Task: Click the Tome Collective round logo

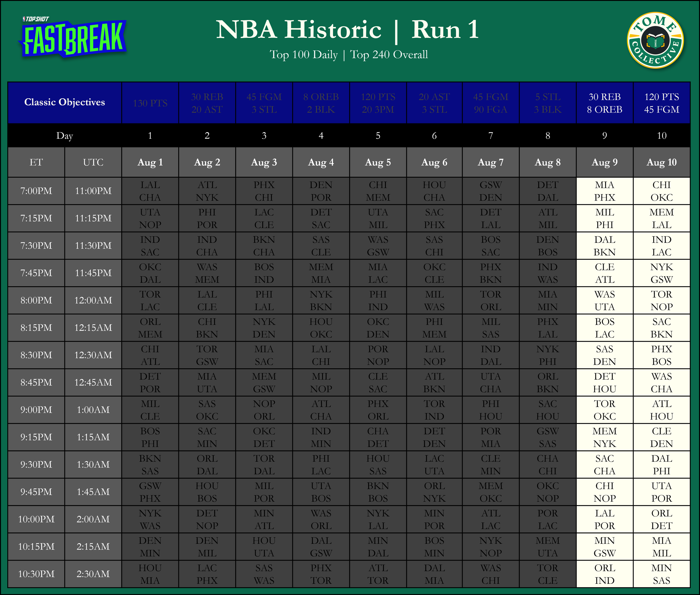Action: click(x=655, y=40)
